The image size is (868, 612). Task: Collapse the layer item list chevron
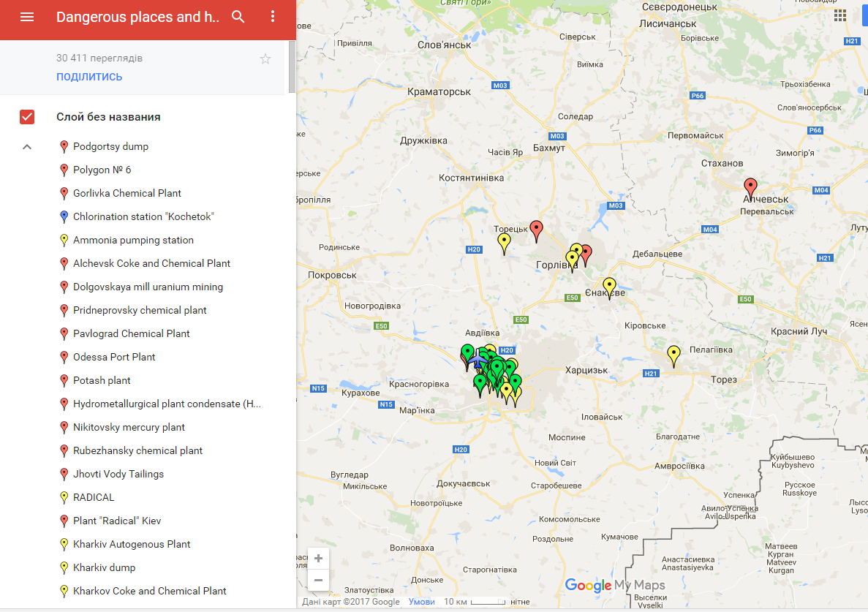(x=26, y=147)
